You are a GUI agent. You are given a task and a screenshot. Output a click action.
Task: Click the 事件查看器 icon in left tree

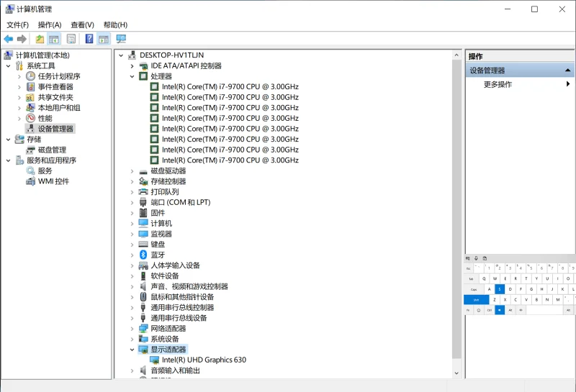click(30, 87)
